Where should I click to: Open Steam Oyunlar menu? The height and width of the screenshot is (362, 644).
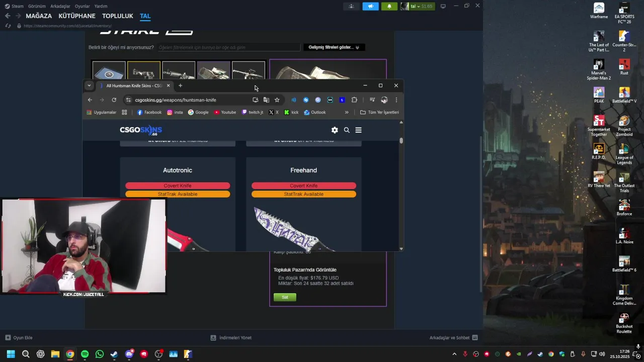[x=82, y=6]
